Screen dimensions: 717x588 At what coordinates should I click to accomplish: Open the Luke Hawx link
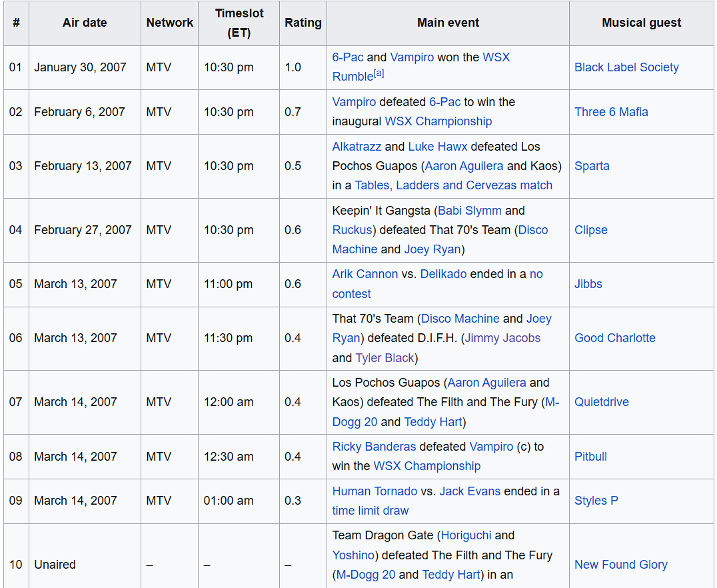tap(438, 147)
